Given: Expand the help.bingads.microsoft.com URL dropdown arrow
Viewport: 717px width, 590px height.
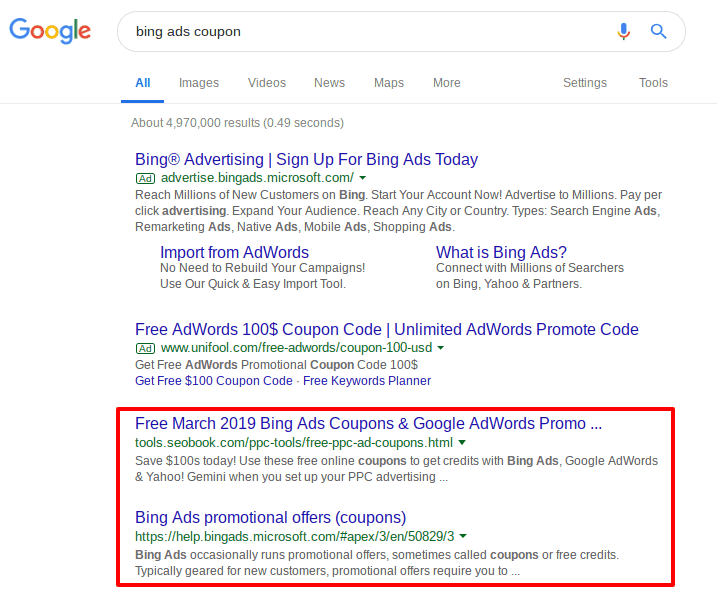Looking at the screenshot, I should (x=463, y=536).
